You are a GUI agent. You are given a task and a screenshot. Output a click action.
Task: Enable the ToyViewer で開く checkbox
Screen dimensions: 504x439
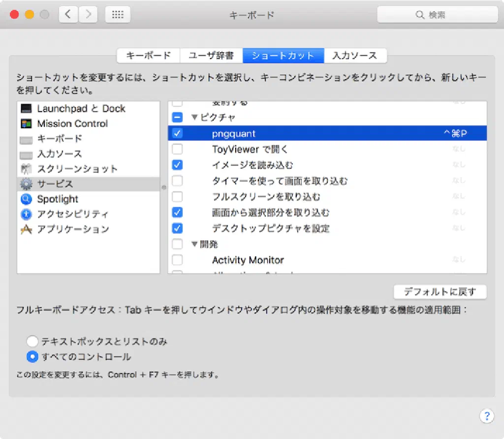pyautogui.click(x=178, y=149)
